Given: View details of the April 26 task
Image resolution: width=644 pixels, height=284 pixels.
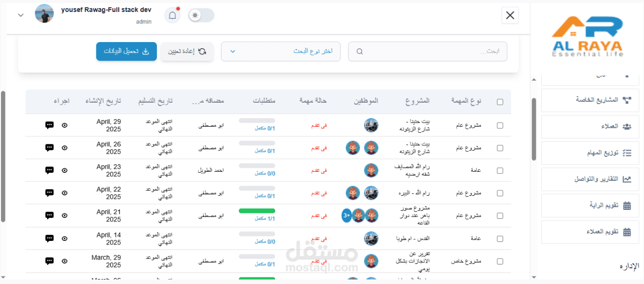Looking at the screenshot, I should click(x=65, y=148).
